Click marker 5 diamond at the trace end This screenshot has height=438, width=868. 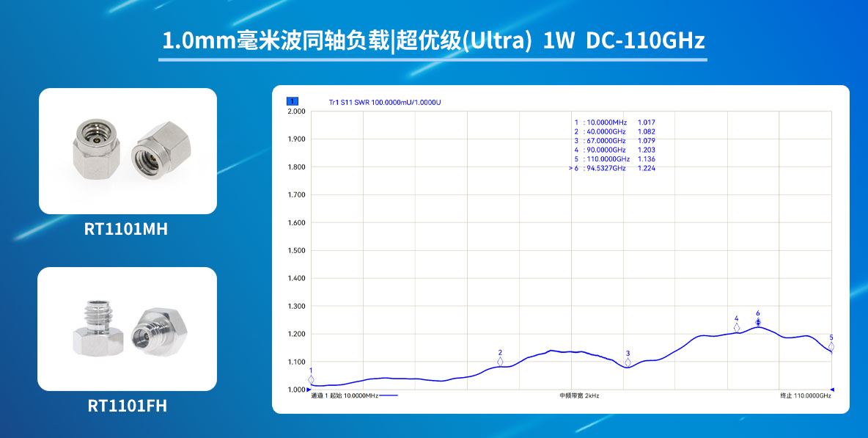pos(831,346)
